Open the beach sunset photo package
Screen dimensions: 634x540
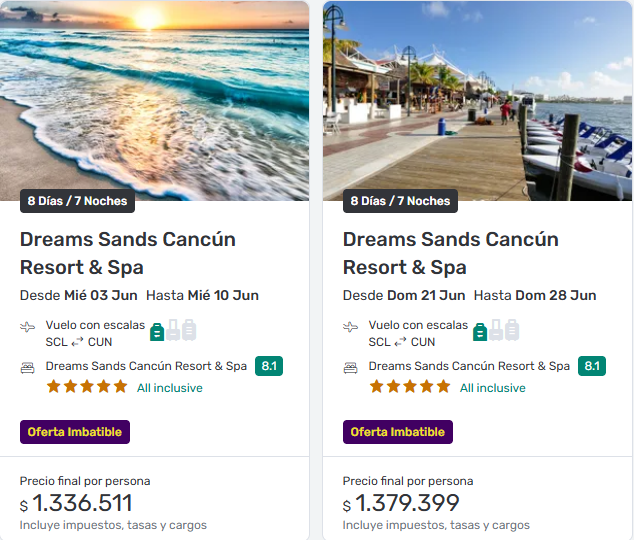pyautogui.click(x=155, y=100)
